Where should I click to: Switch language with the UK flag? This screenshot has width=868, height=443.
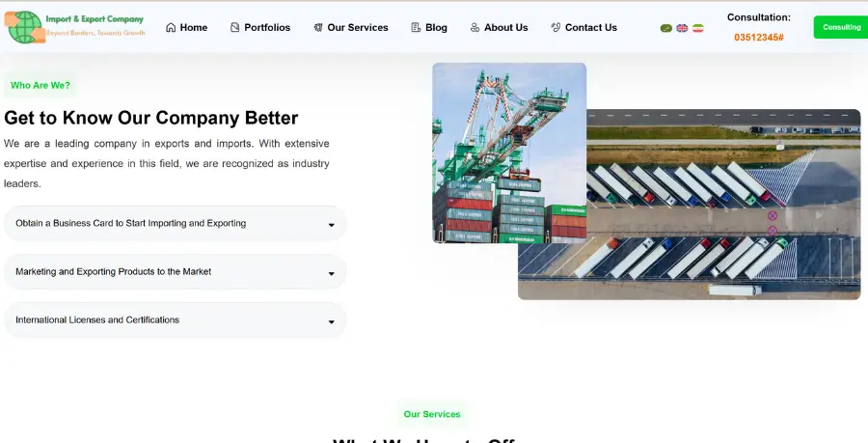pos(682,28)
